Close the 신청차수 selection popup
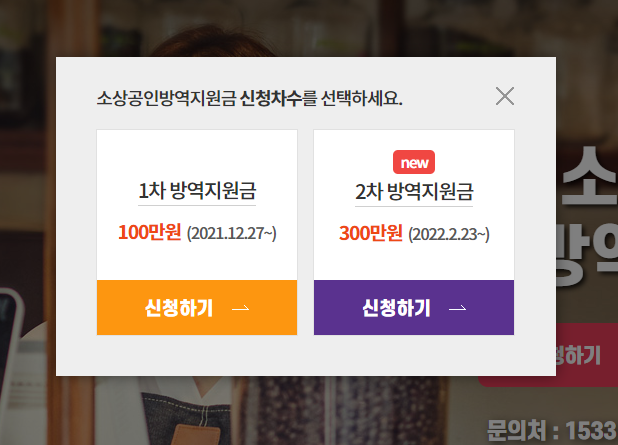The width and height of the screenshot is (618, 445). click(x=504, y=96)
